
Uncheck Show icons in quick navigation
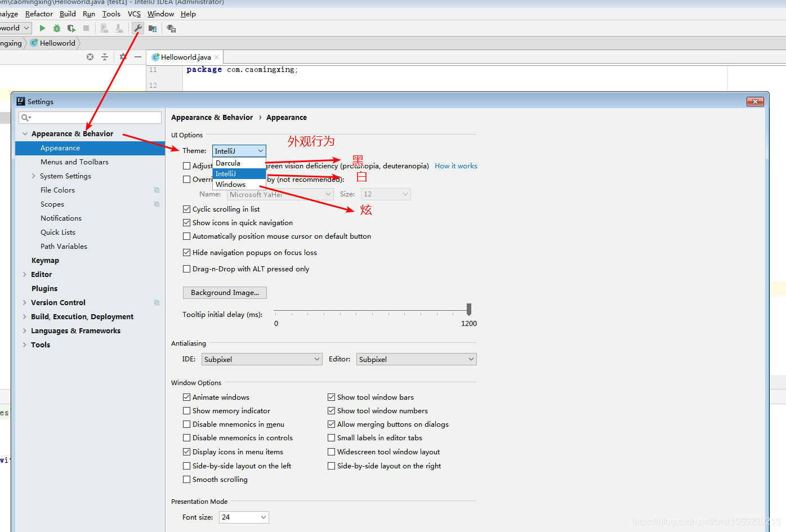tap(186, 223)
